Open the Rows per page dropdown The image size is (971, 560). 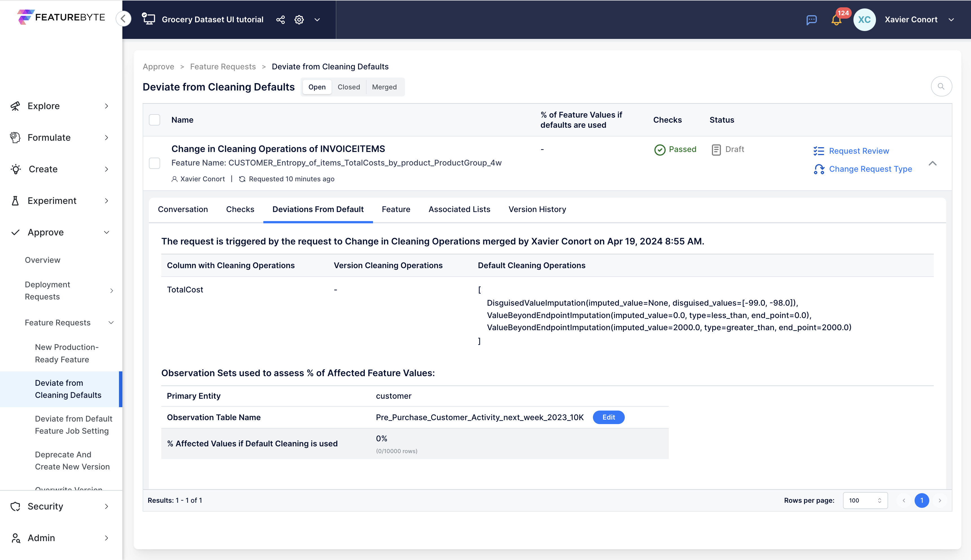(865, 501)
